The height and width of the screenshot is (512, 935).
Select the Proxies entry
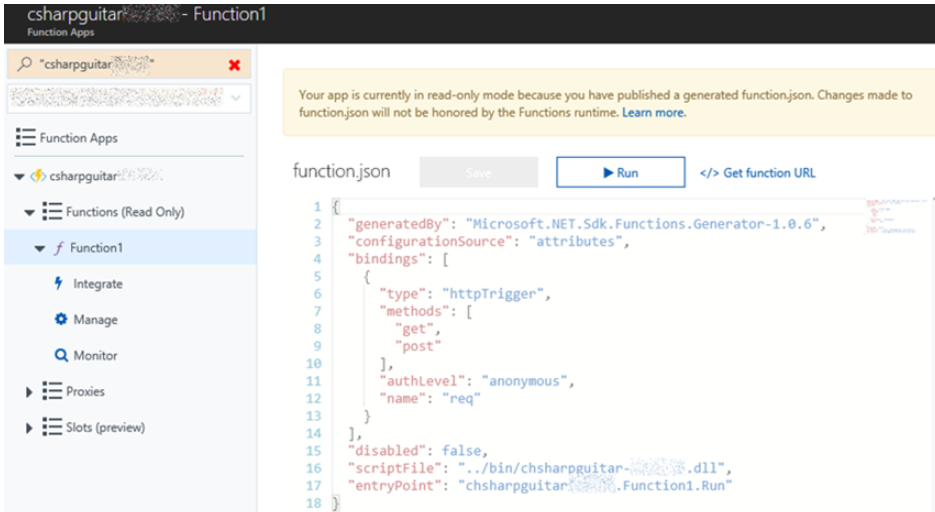[x=85, y=392]
